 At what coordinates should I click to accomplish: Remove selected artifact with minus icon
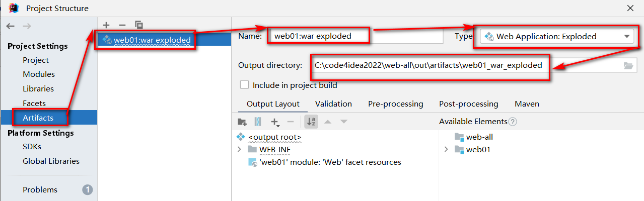click(x=122, y=25)
